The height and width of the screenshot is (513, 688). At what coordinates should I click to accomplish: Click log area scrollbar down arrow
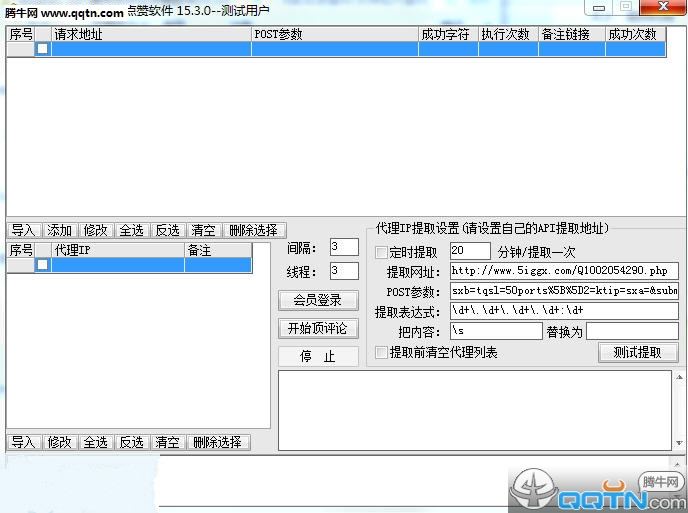[x=679, y=443]
